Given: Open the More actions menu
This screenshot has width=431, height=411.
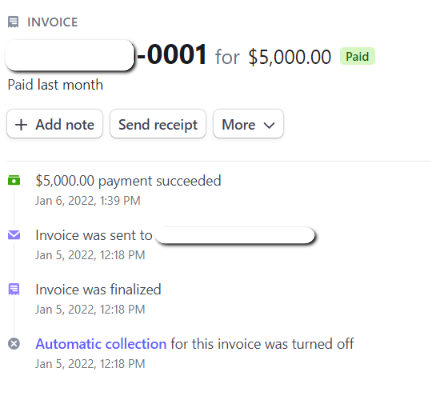Looking at the screenshot, I should pyautogui.click(x=248, y=124).
